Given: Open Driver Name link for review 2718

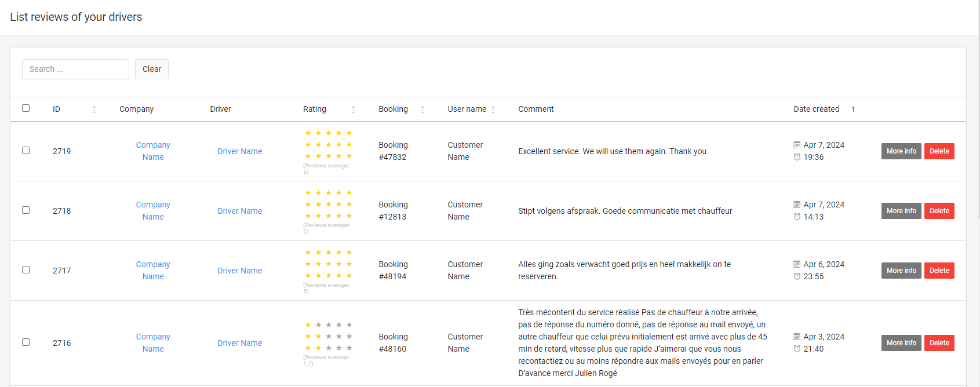Looking at the screenshot, I should (239, 211).
